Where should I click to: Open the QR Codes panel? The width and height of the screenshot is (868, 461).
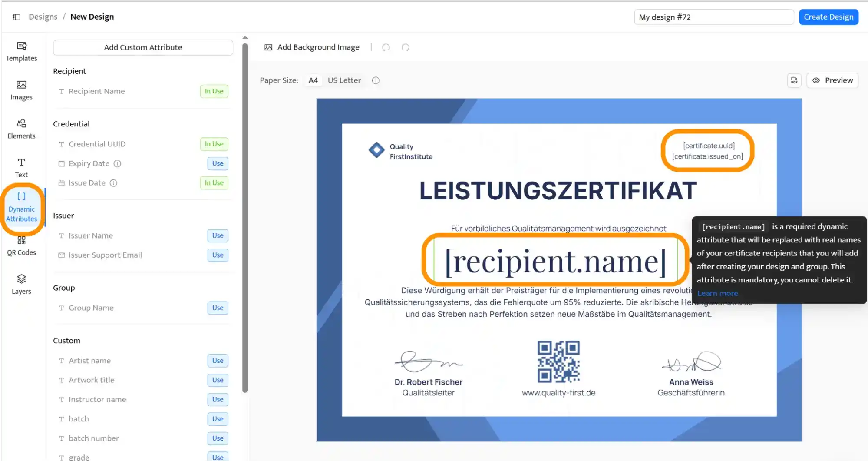21,245
